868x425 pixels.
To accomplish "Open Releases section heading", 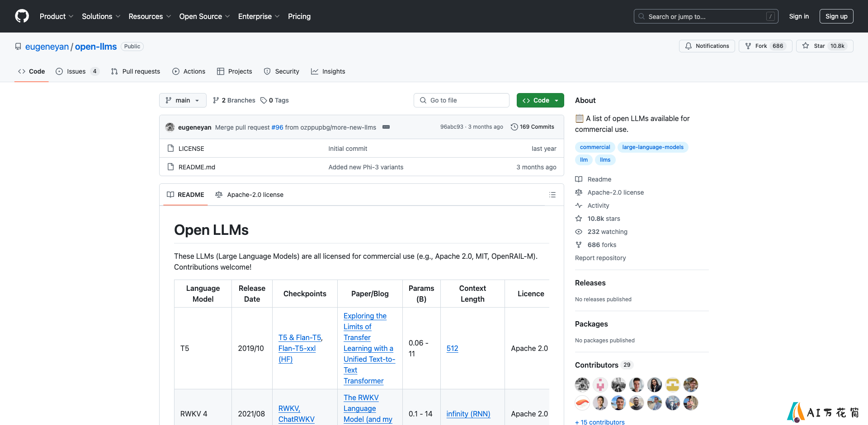I will [x=590, y=283].
